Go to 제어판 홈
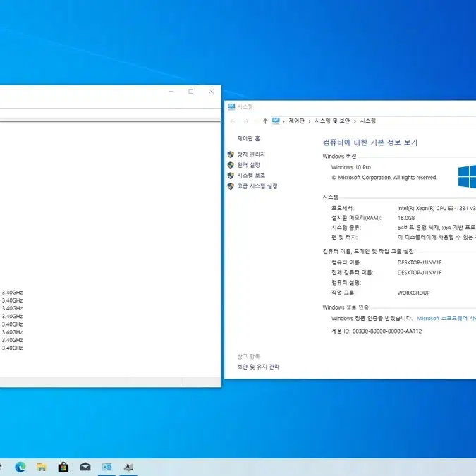 click(248, 138)
